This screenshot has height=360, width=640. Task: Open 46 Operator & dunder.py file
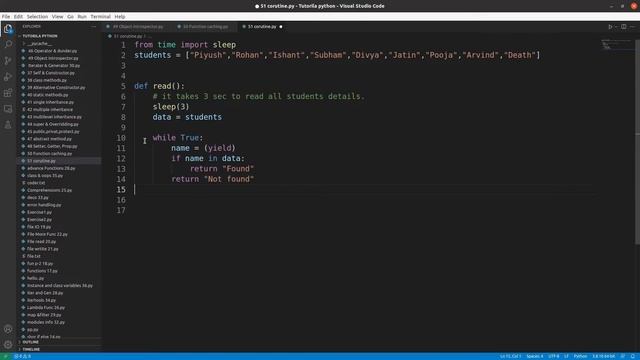(x=52, y=51)
